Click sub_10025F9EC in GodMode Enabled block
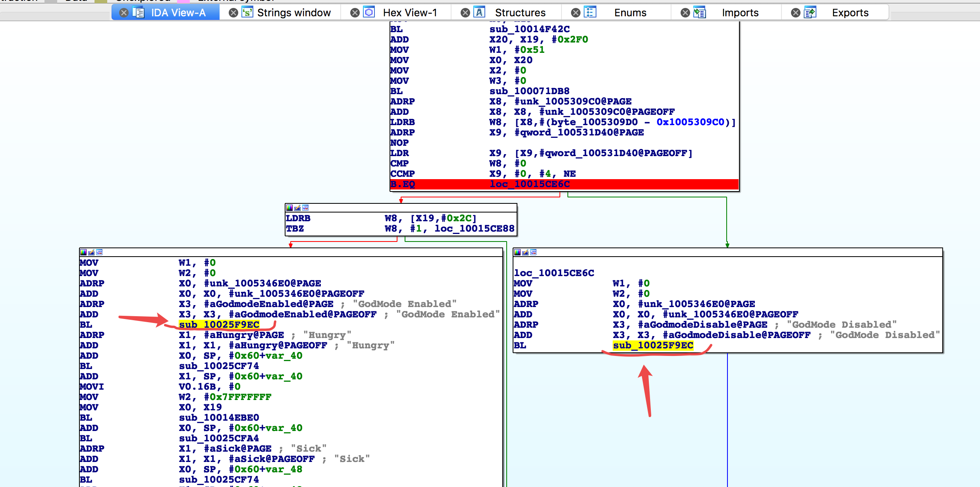The width and height of the screenshot is (980, 487). (x=219, y=325)
